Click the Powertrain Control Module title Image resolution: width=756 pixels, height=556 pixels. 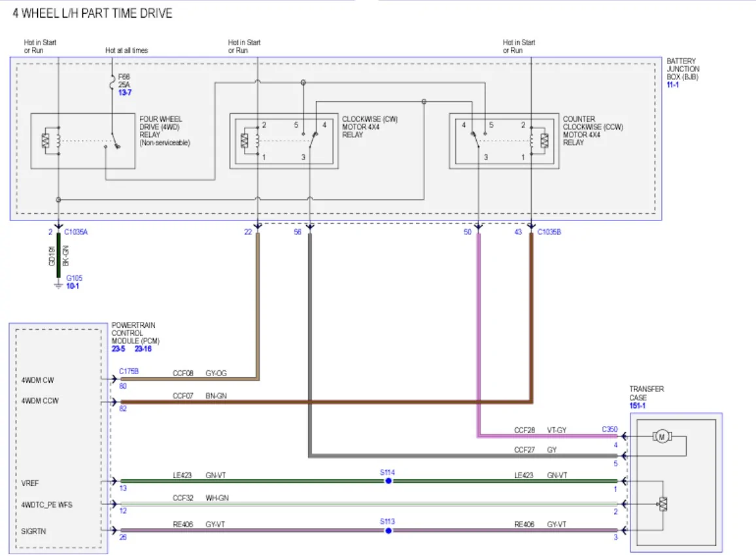[x=135, y=333]
